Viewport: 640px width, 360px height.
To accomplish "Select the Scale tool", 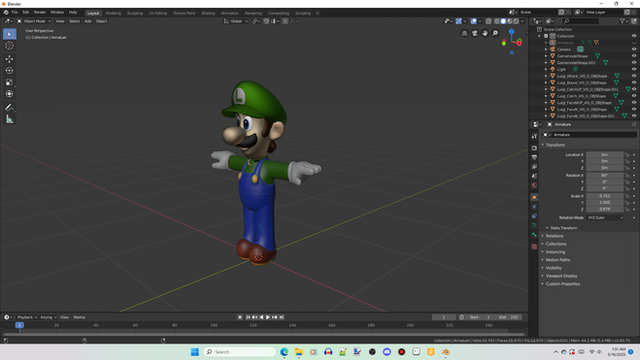I will click(9, 82).
